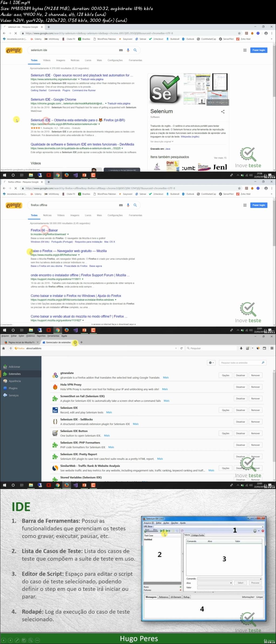This screenshot has height=644, width=276.
Task: Click play current test case in Selenium IDE
Action: (x=168, y=531)
